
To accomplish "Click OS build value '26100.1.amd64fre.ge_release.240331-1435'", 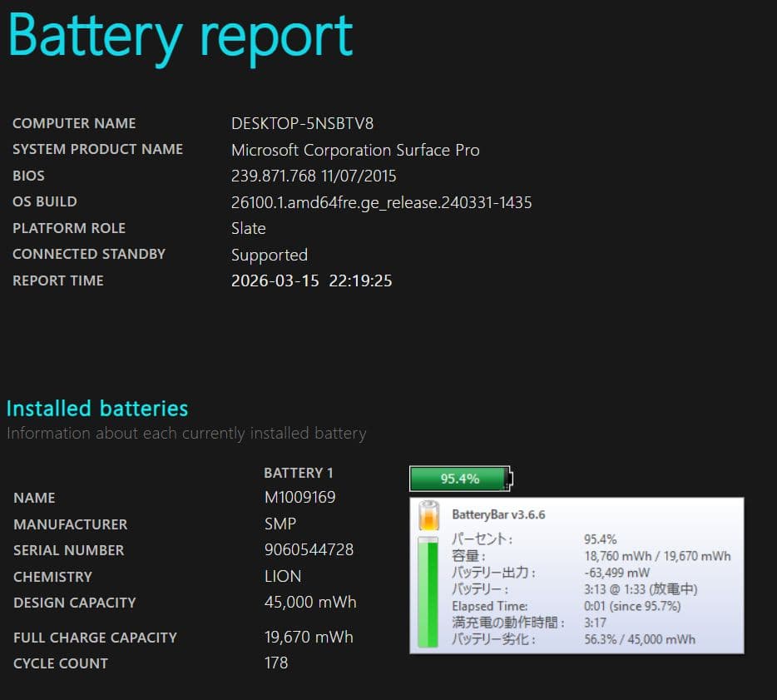I will click(382, 203).
